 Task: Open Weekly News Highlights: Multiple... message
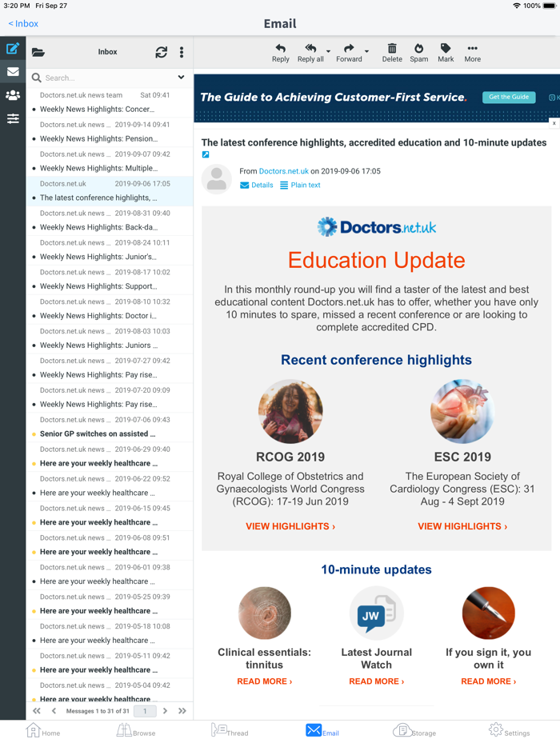(x=110, y=162)
